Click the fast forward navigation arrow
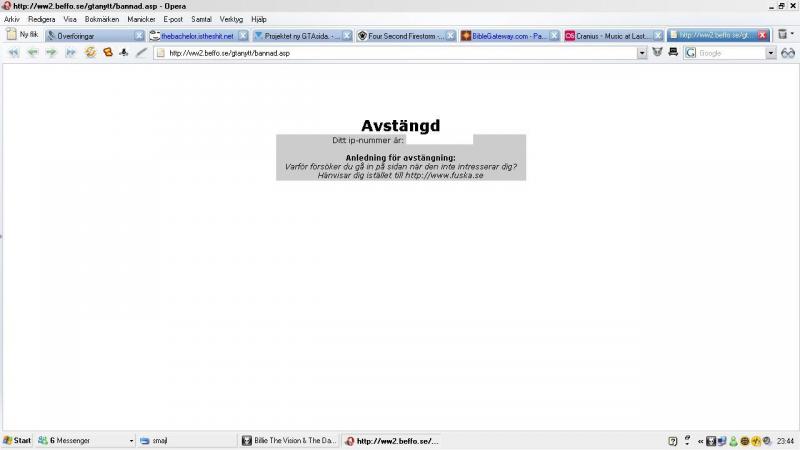This screenshot has height=450, width=800. point(70,53)
